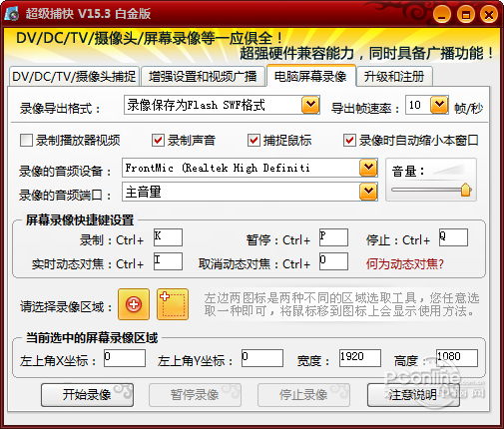The height and width of the screenshot is (429, 504).
Task: Click 宽度 field showing 1920
Action: click(360, 358)
